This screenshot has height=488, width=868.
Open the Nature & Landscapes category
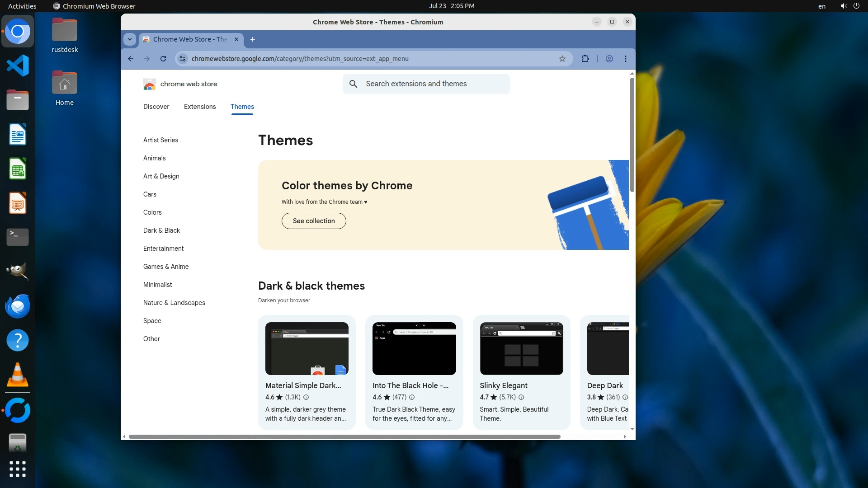click(174, 303)
